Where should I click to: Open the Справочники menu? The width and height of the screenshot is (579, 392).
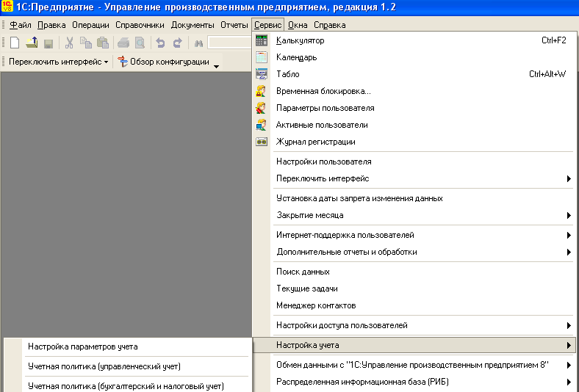(x=140, y=25)
